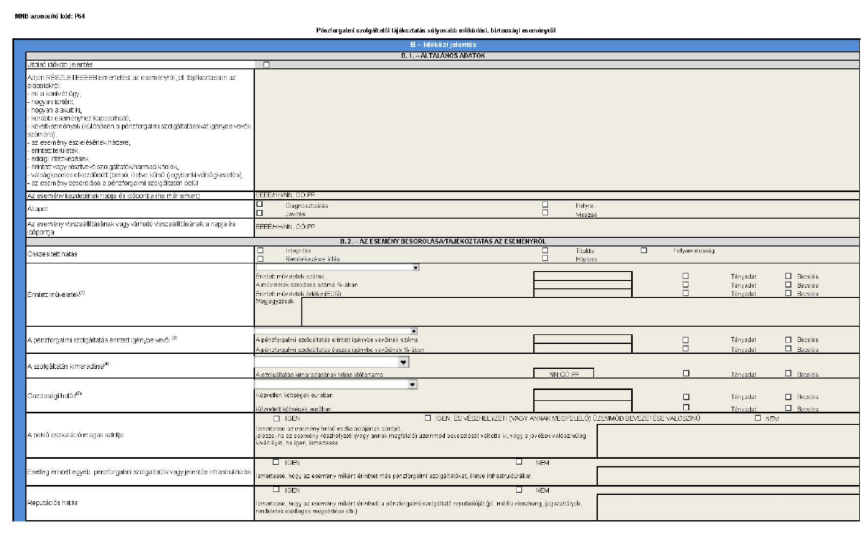
Task: Tick Tényadat for Közvetett költségek
Action: tap(686, 408)
